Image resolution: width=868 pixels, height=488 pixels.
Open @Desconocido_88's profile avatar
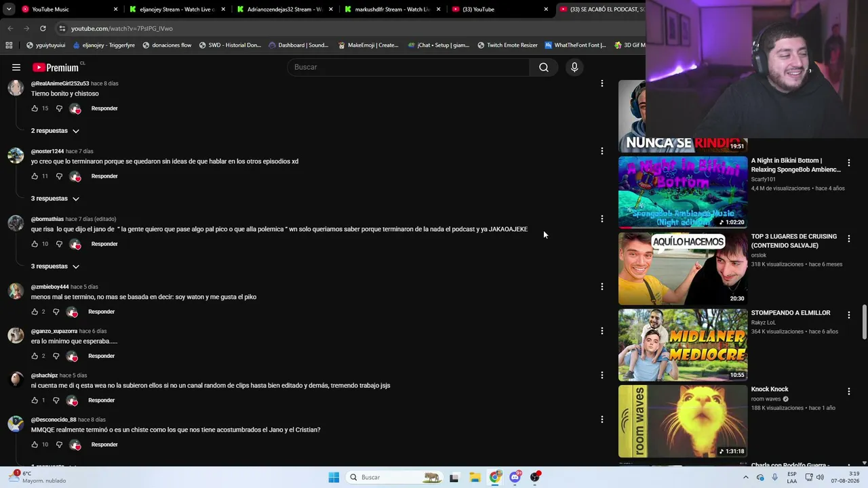16,424
